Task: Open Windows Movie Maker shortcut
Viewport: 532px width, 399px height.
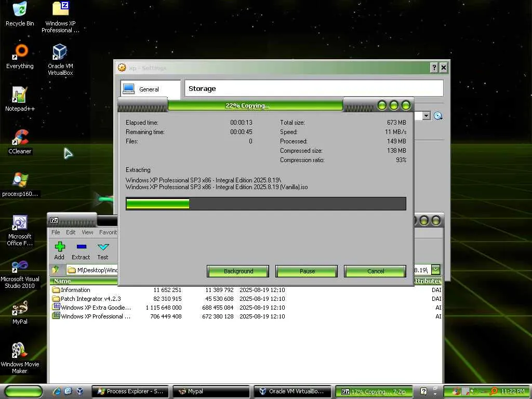Action: [20, 358]
